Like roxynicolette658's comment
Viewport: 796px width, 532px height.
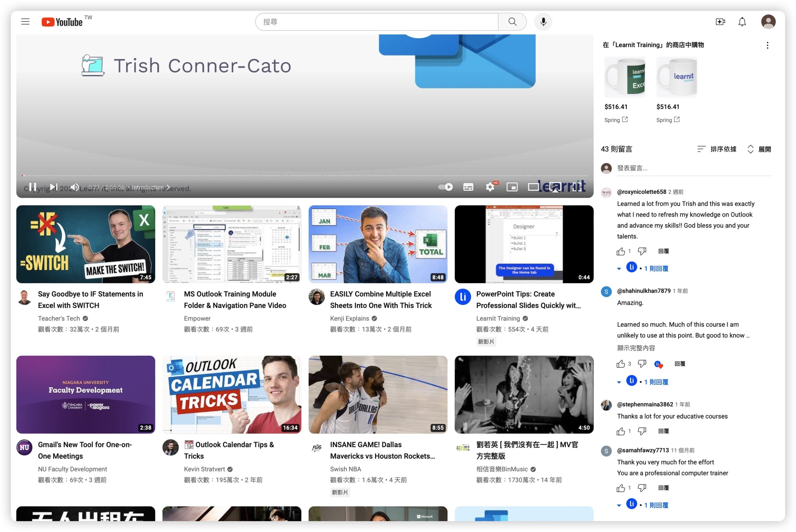[x=621, y=252]
